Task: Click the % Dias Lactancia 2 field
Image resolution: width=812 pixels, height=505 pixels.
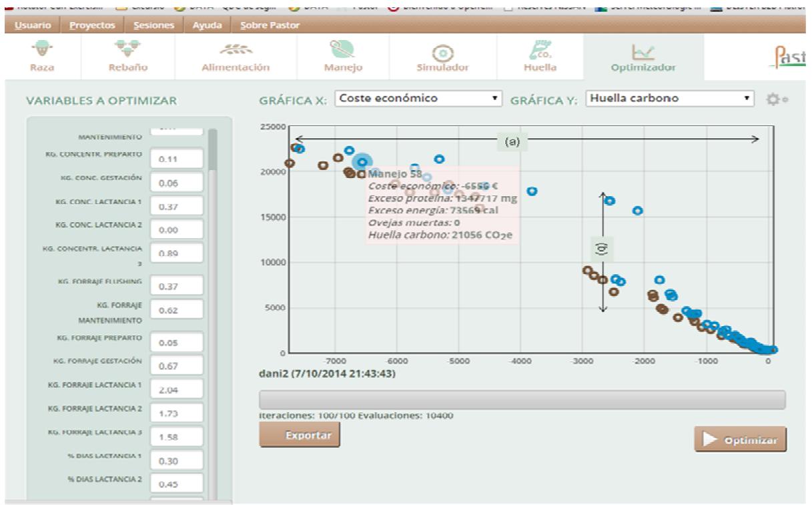Action: point(176,485)
